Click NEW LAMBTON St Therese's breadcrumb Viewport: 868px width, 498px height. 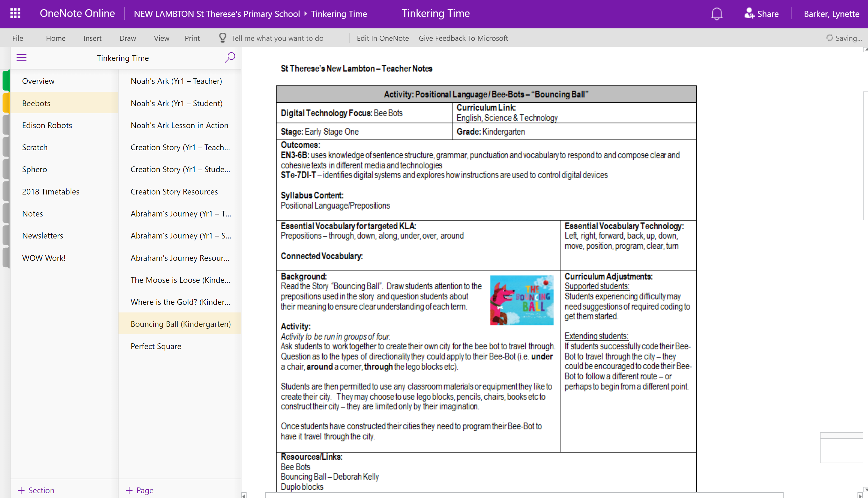click(x=217, y=14)
